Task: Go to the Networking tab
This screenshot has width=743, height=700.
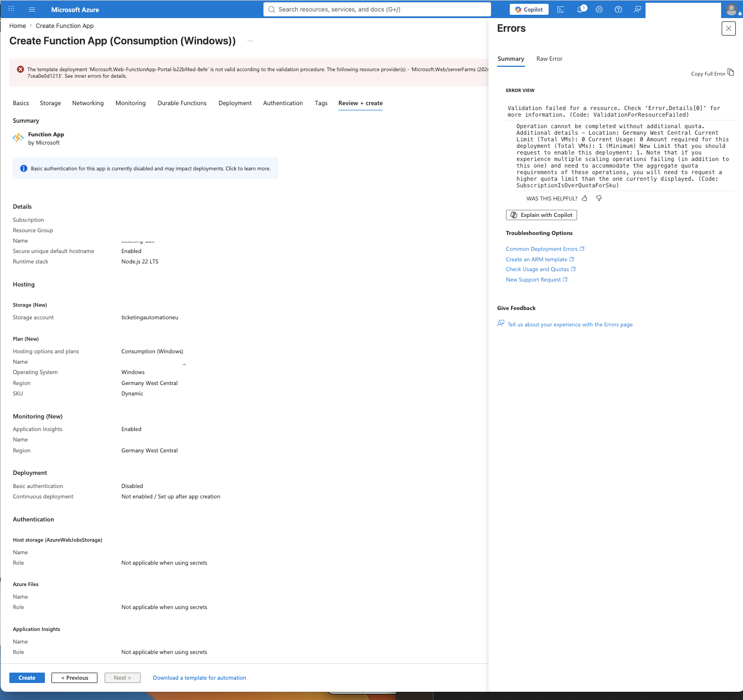Action: [x=88, y=103]
